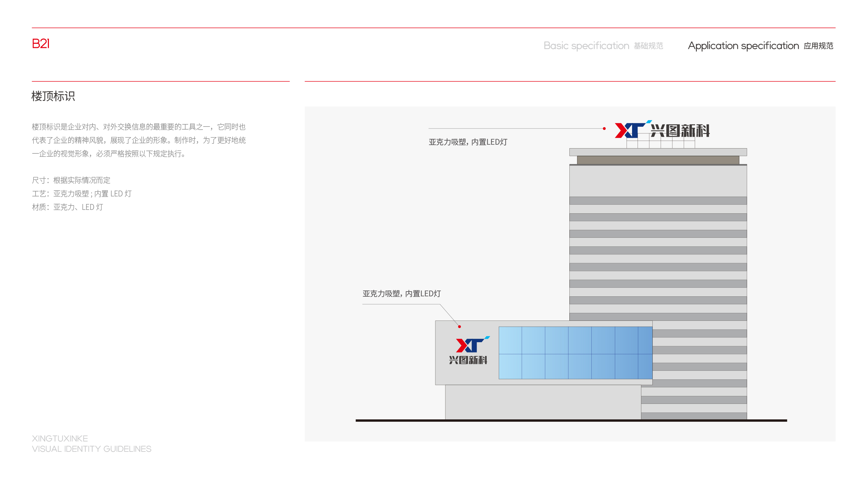Click VISUAL IDENTITY GUIDELINES footer text

tap(92, 449)
